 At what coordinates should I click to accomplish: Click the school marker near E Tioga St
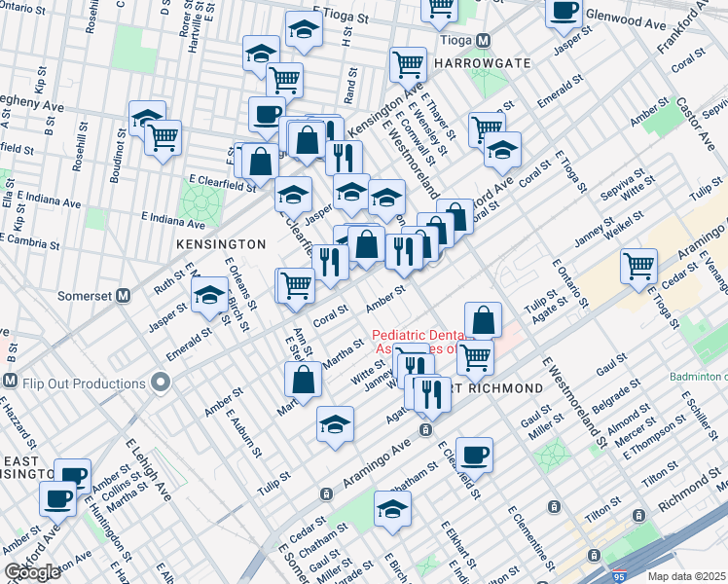304,29
